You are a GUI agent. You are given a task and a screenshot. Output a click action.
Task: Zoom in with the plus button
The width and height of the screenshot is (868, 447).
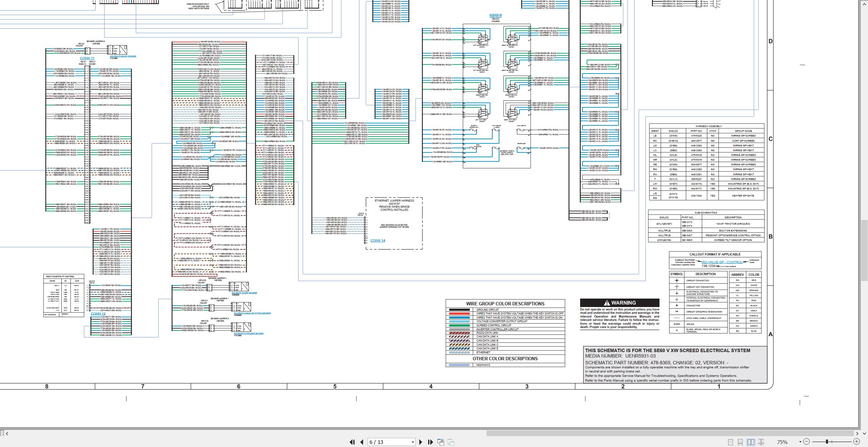[x=857, y=442]
